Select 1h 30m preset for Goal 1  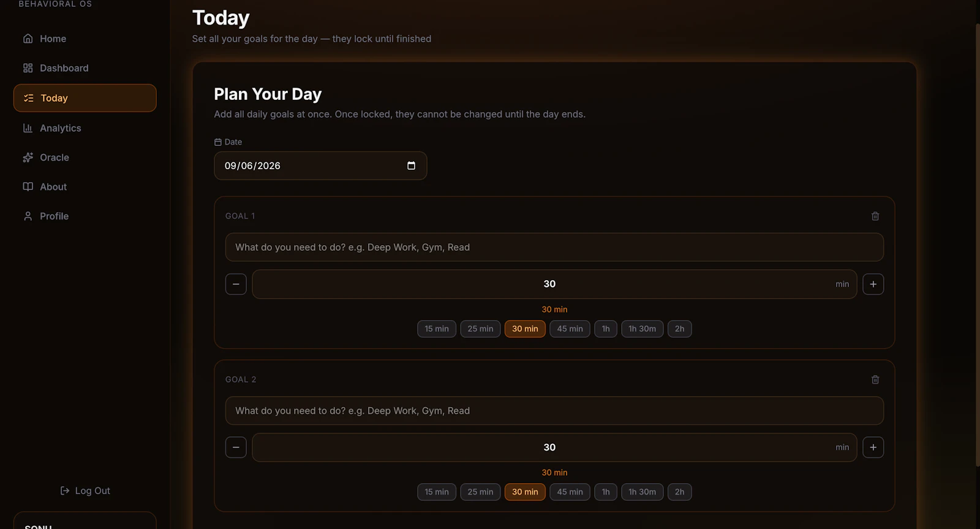click(x=643, y=329)
